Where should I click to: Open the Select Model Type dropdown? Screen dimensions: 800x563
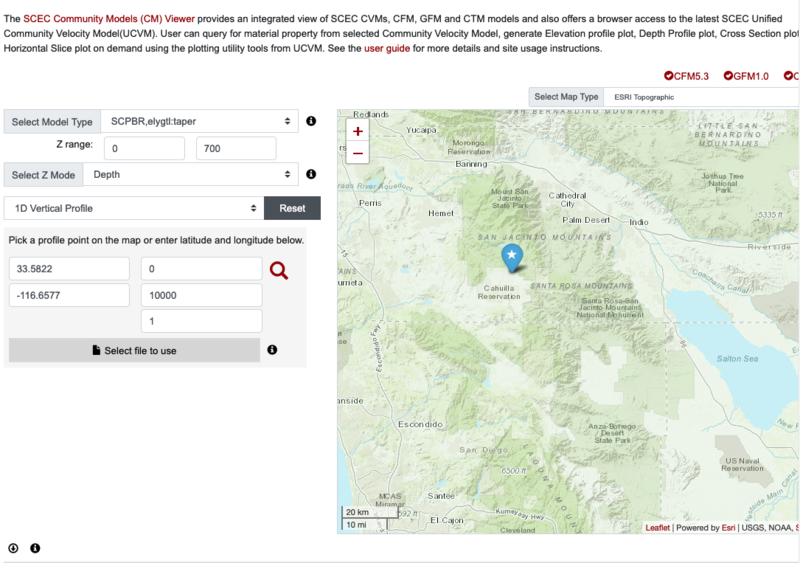tap(199, 121)
